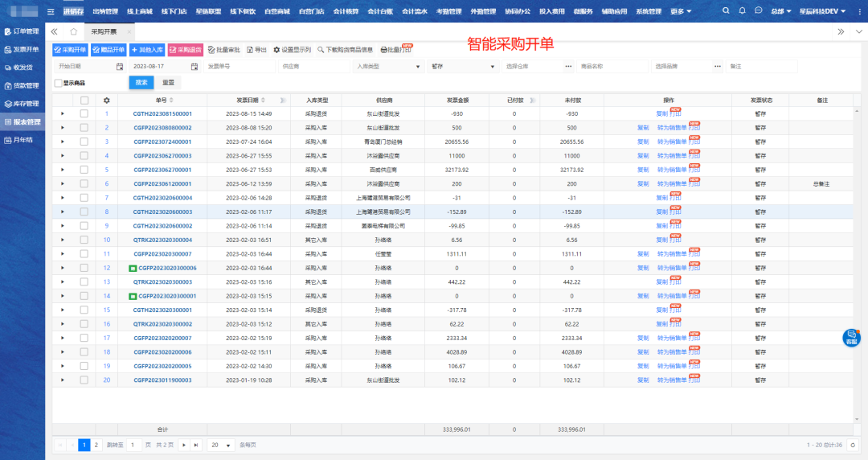868x460 pixels.
Task: Click the 发票单号 input field
Action: (239, 66)
